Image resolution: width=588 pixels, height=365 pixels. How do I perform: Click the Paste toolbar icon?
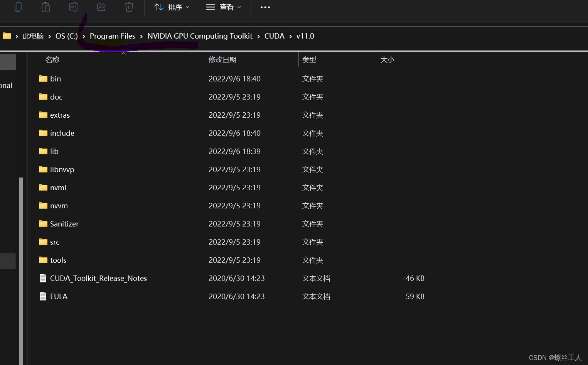click(x=46, y=7)
